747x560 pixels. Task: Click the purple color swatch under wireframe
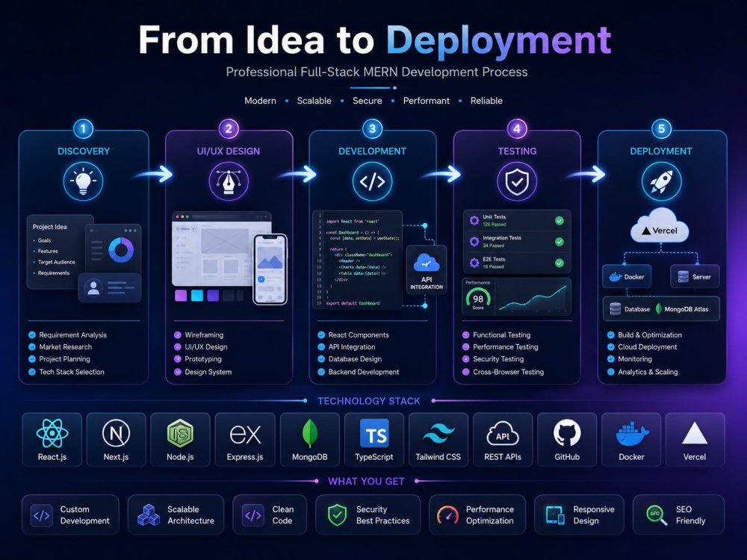(181, 295)
